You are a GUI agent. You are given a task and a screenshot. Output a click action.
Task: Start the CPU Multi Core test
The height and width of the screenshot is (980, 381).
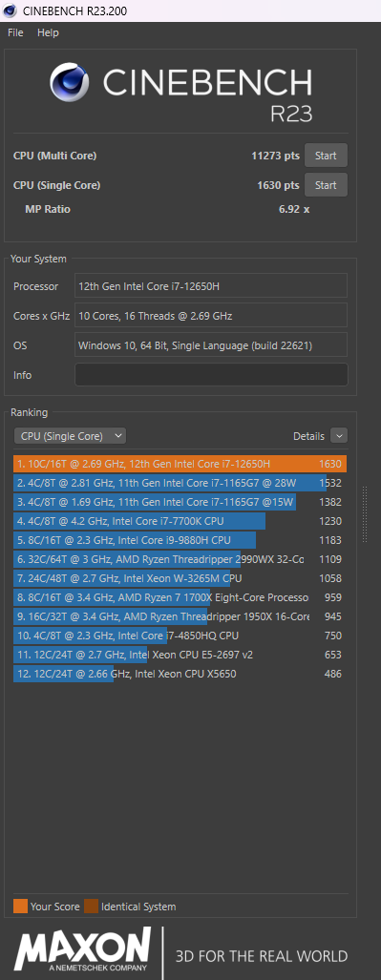tap(326, 156)
